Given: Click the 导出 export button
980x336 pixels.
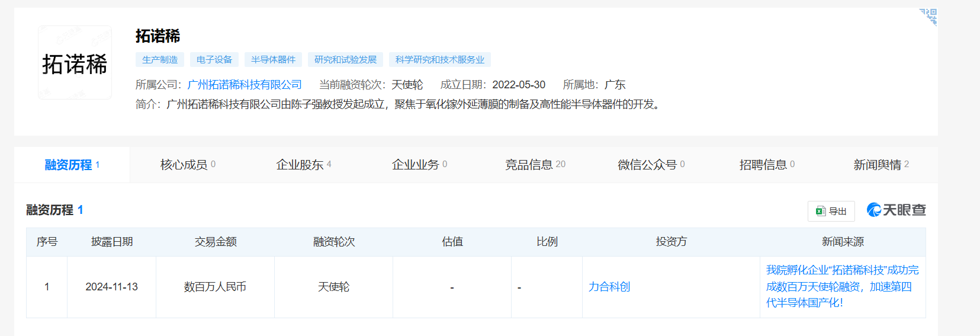Looking at the screenshot, I should (x=831, y=211).
